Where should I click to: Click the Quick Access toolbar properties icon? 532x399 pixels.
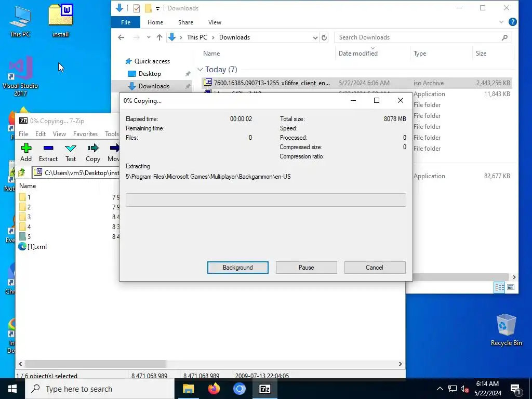click(x=137, y=8)
